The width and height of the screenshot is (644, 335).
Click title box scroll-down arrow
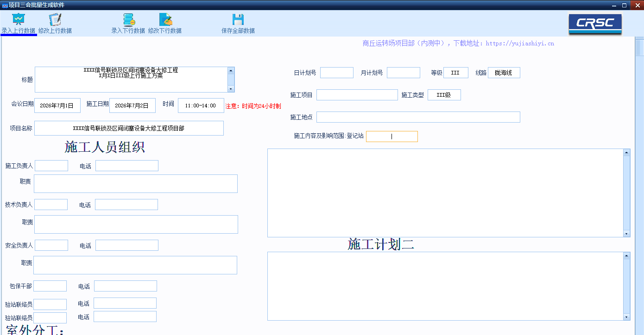point(231,89)
